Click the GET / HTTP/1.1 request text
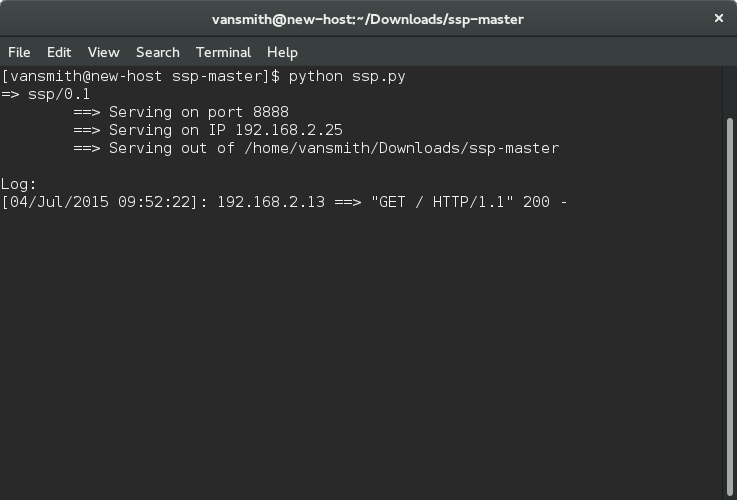Viewport: 737px width, 500px height. click(442, 202)
